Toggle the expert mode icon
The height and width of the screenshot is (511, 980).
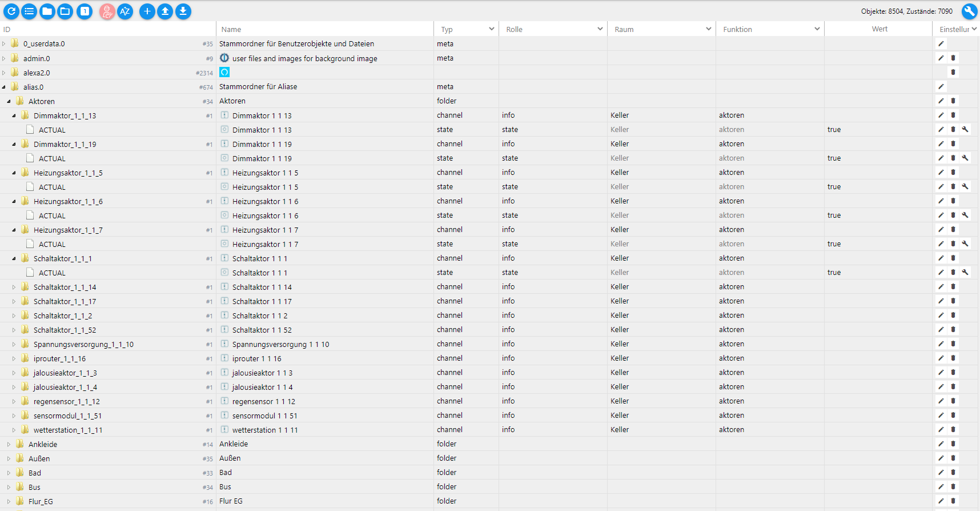pyautogui.click(x=107, y=11)
